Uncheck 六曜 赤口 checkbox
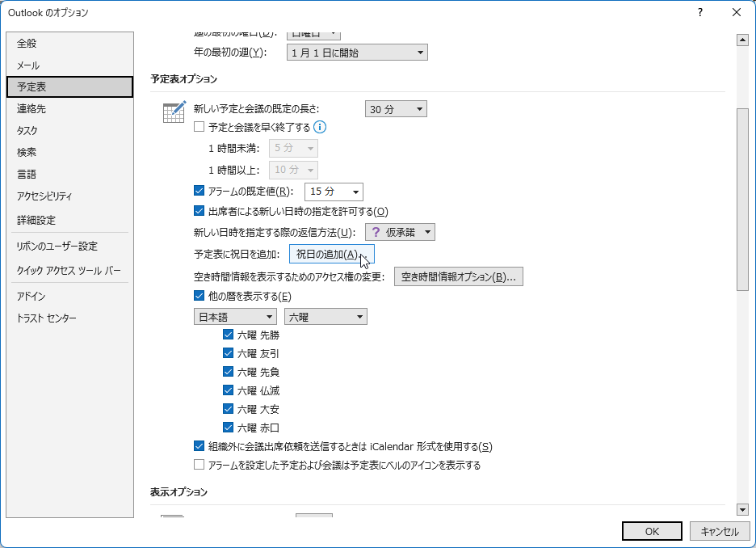The height and width of the screenshot is (548, 756). 229,428
